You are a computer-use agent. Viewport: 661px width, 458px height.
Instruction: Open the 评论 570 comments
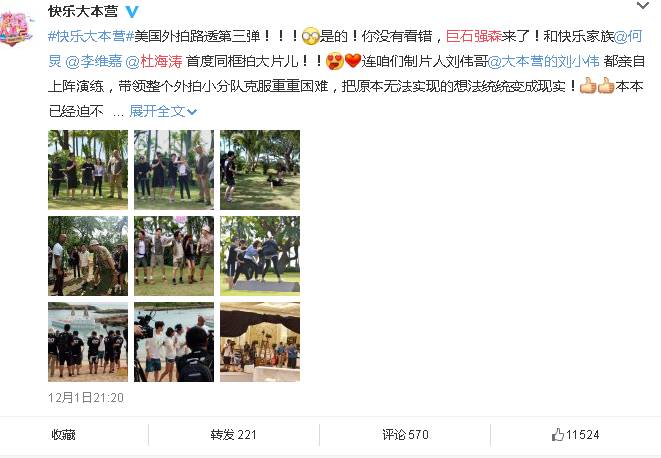click(405, 434)
